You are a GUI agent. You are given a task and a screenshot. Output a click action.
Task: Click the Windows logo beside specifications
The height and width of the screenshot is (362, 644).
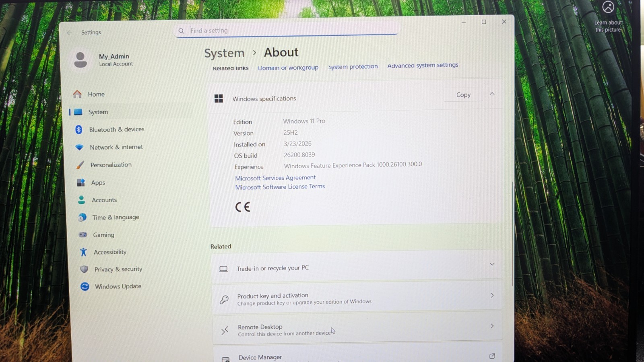[x=219, y=99]
